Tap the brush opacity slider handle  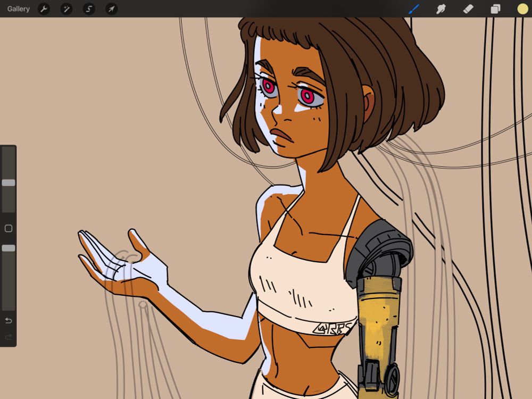tap(8, 248)
